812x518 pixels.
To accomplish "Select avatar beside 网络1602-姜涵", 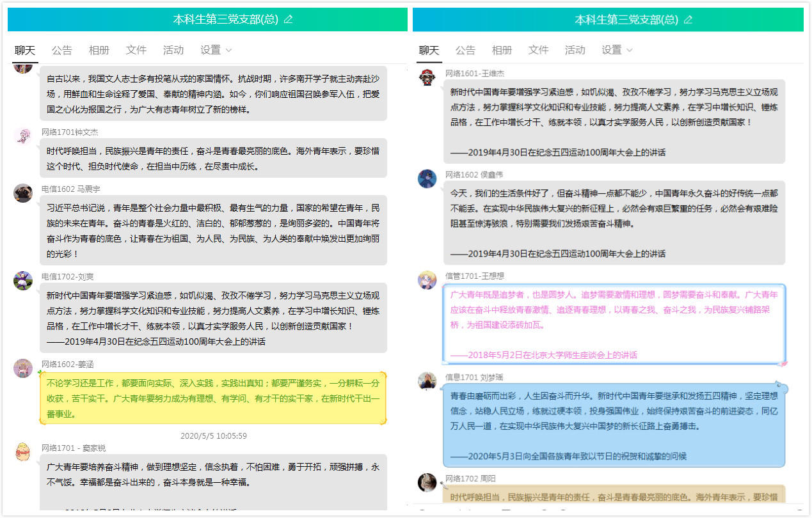I will click(23, 368).
